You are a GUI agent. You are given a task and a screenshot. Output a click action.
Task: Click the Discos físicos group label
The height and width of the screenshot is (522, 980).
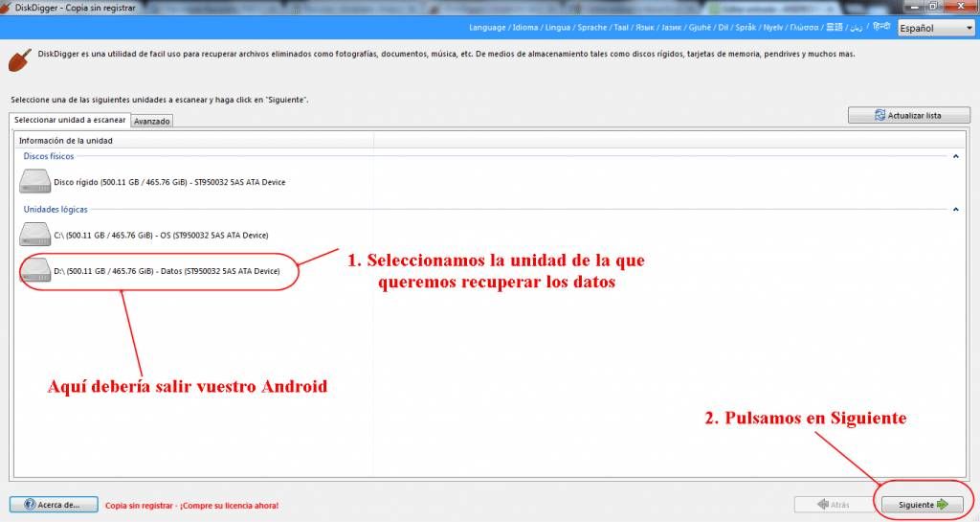48,156
